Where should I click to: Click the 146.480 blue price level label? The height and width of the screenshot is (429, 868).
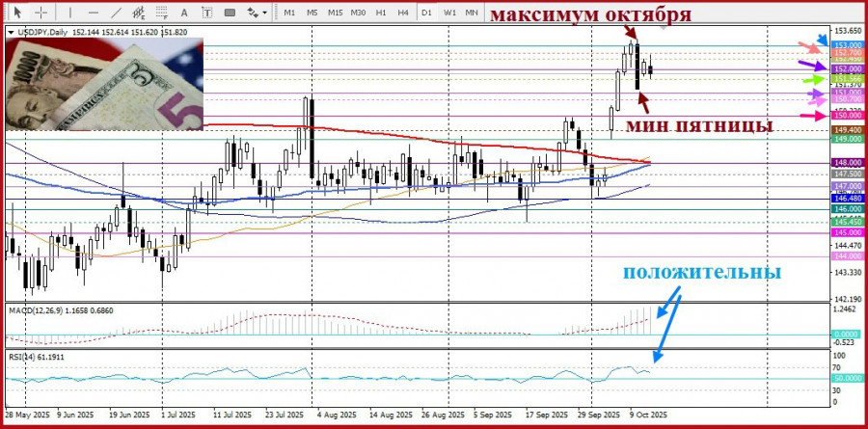(x=848, y=198)
